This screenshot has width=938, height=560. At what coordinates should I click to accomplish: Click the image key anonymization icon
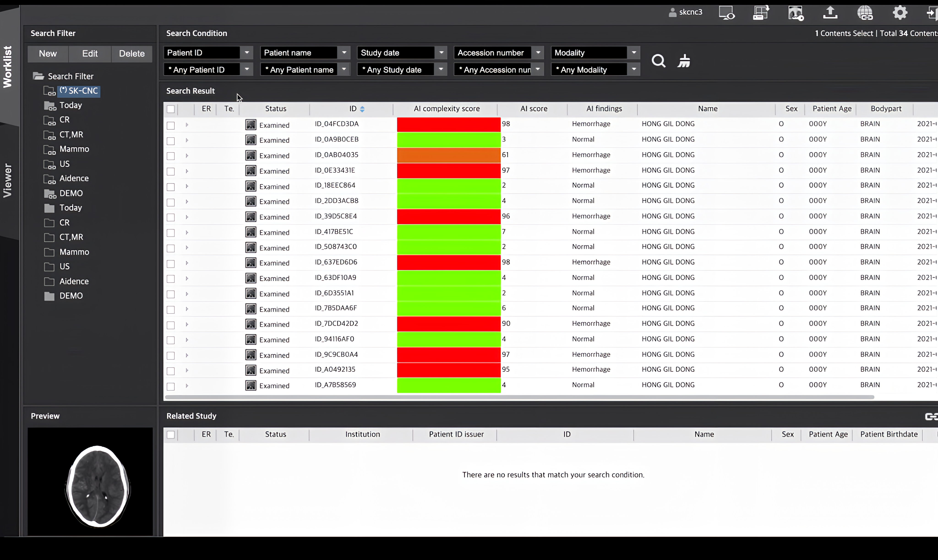(x=795, y=13)
